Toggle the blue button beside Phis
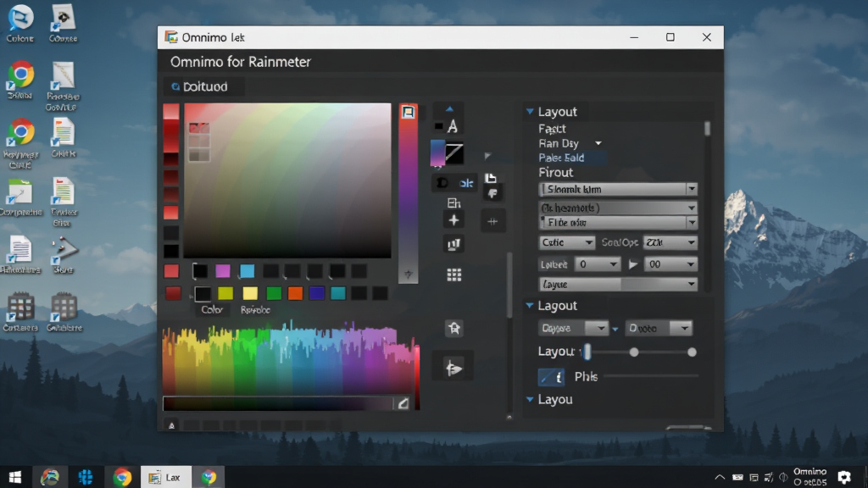Viewport: 868px width, 488px height. [x=551, y=377]
